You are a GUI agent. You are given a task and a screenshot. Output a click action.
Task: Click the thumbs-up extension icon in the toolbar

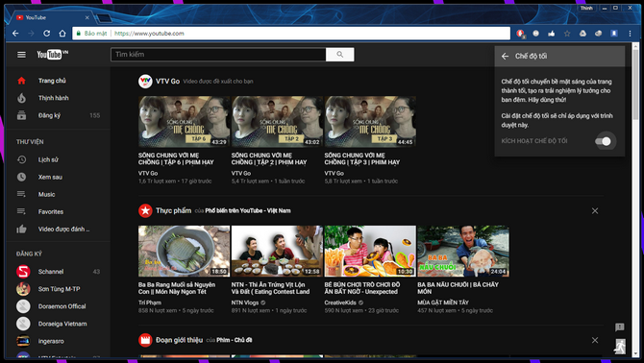(551, 34)
